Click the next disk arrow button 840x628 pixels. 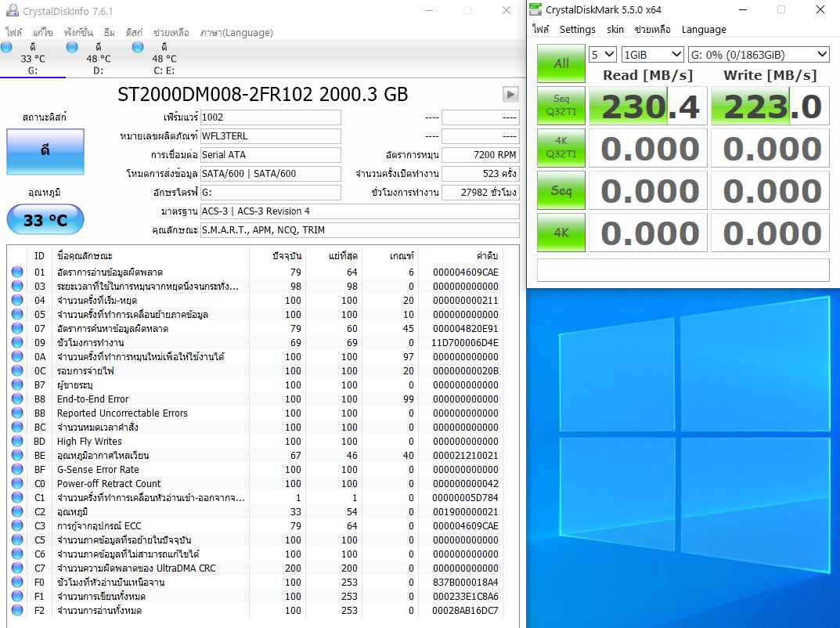point(510,94)
